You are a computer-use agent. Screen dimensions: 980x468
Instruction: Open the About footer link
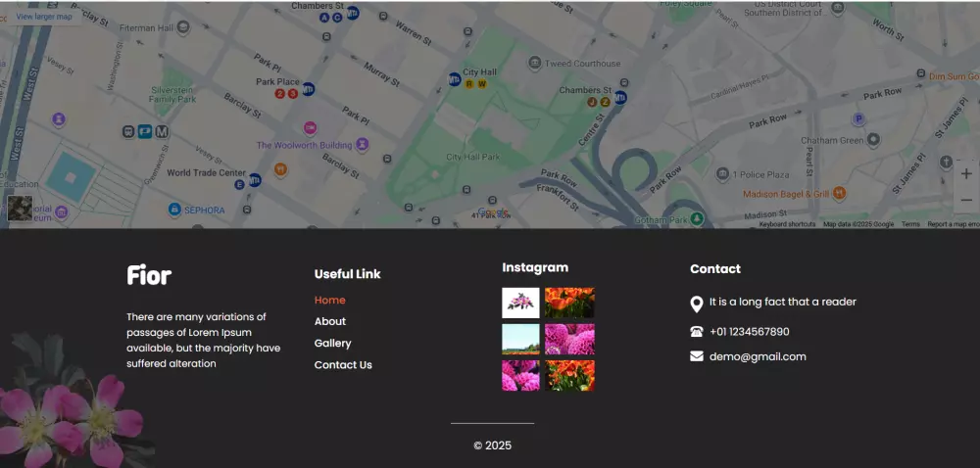click(330, 321)
